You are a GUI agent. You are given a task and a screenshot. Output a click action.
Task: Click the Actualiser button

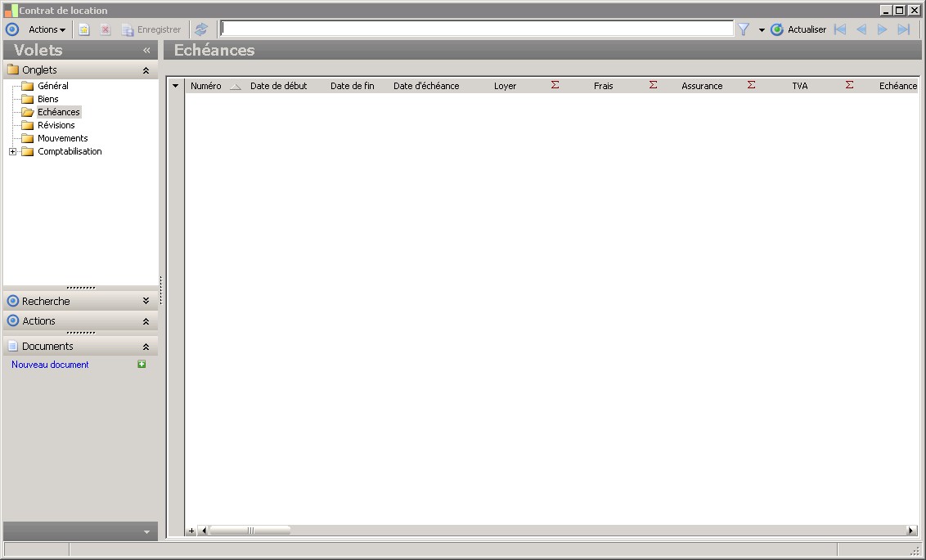(x=798, y=29)
